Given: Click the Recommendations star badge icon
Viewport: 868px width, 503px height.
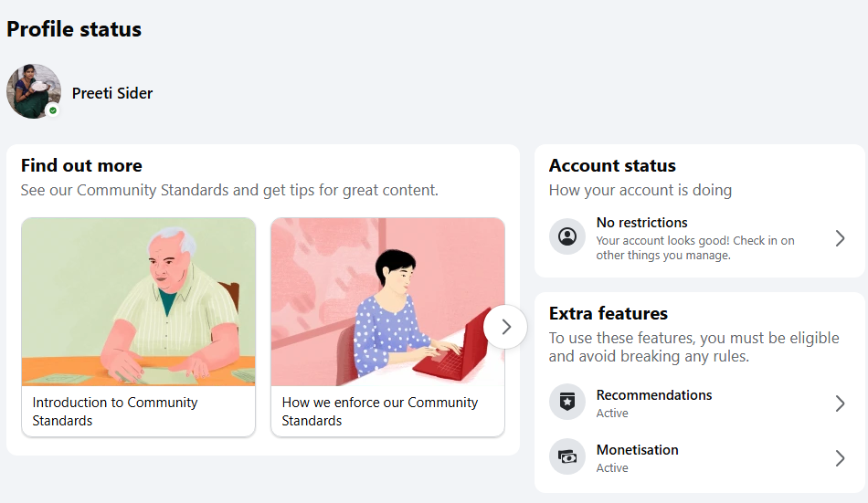Looking at the screenshot, I should point(566,402).
